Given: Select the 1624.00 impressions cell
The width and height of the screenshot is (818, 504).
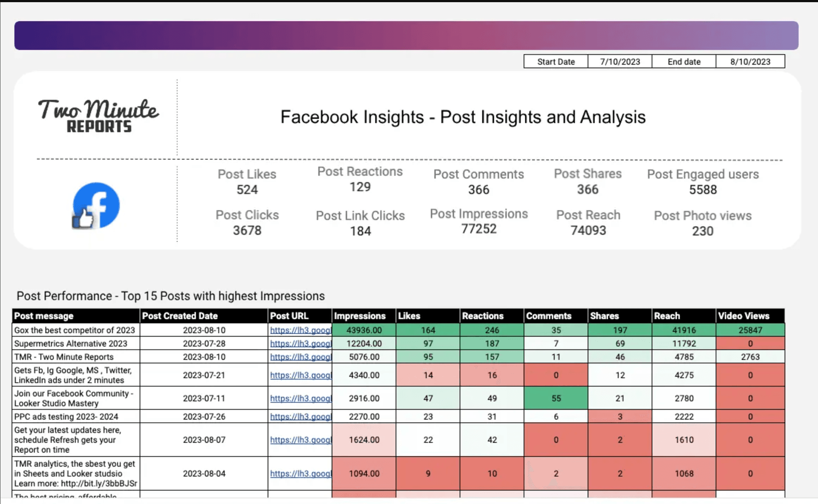Looking at the screenshot, I should 364,440.
